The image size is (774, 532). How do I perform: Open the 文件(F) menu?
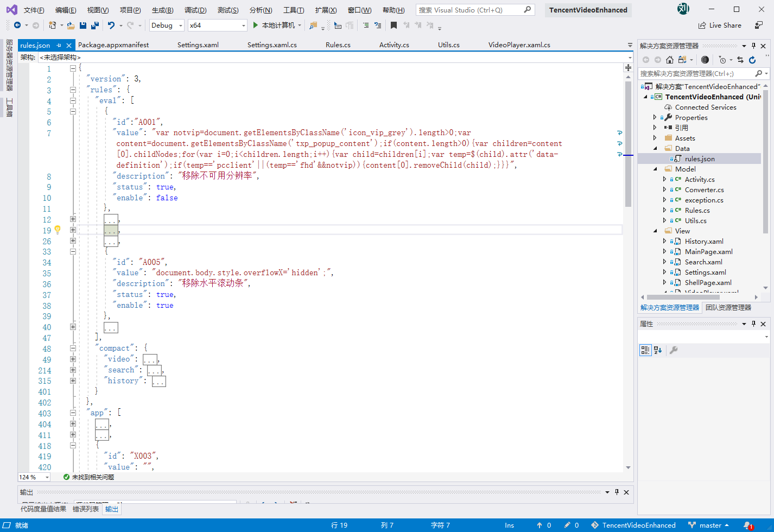(34, 10)
